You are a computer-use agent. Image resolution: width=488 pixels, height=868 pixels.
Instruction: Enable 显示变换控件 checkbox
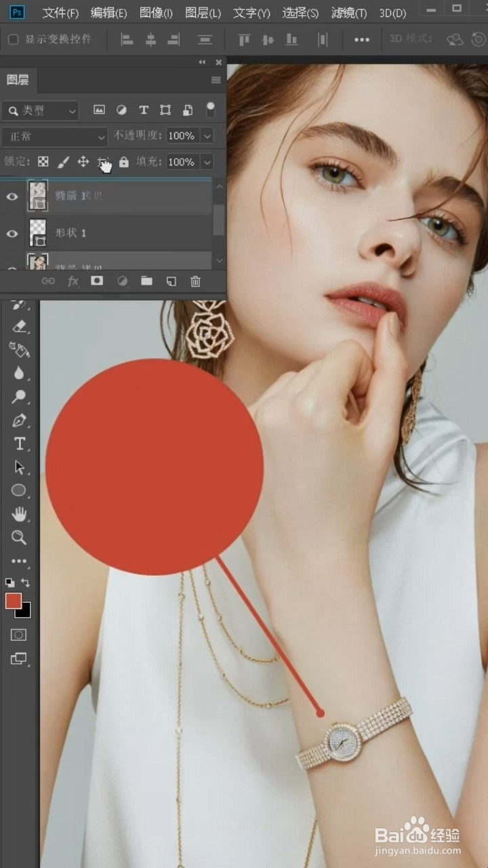pos(13,39)
